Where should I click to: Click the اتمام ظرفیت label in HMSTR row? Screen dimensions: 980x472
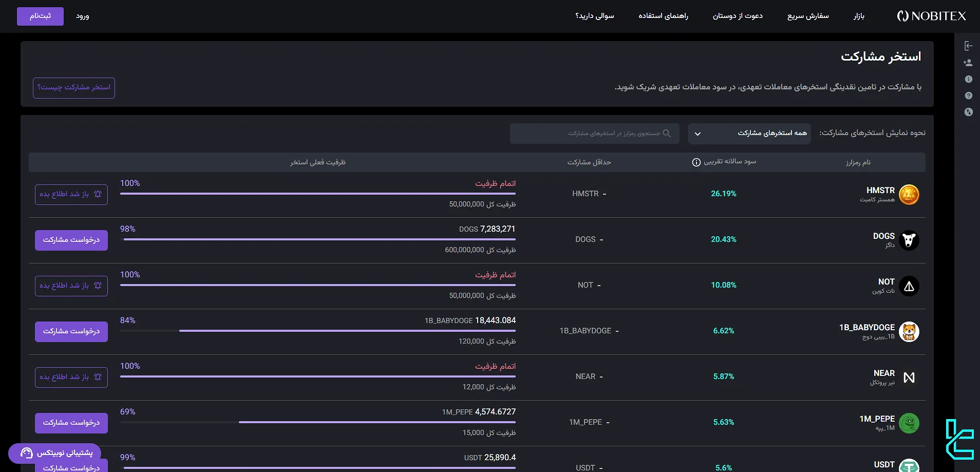pos(495,183)
